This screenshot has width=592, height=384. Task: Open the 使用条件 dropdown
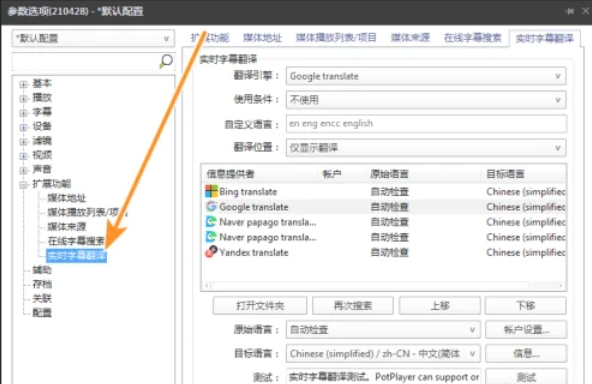click(426, 100)
